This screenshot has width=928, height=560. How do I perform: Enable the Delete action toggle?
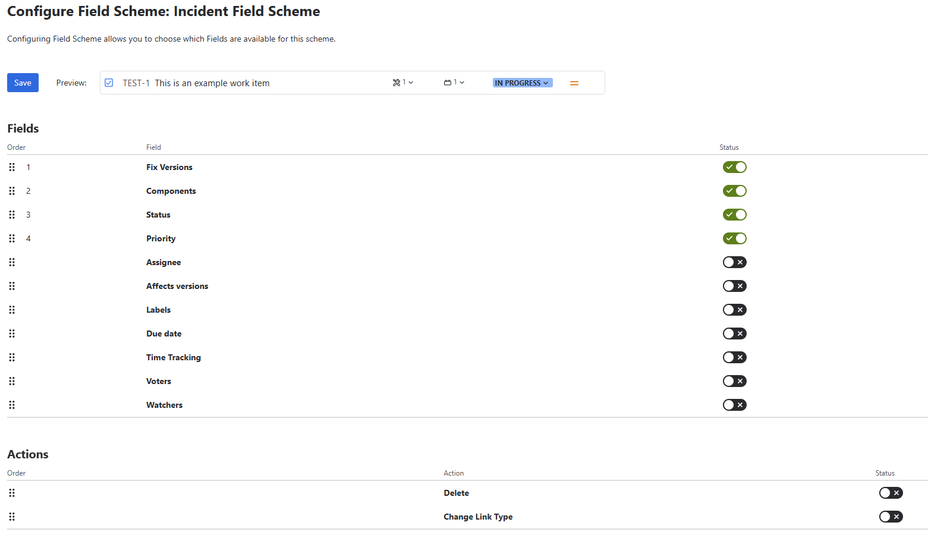point(891,493)
